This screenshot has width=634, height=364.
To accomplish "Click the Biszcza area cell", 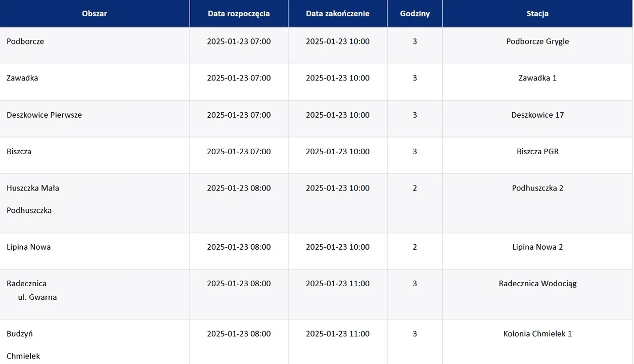I will point(19,151).
